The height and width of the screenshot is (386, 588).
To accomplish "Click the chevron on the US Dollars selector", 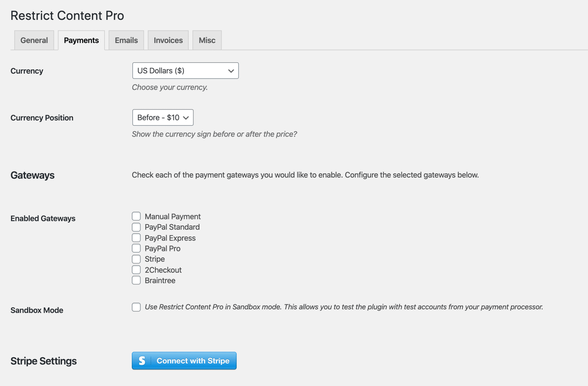I will pos(231,71).
